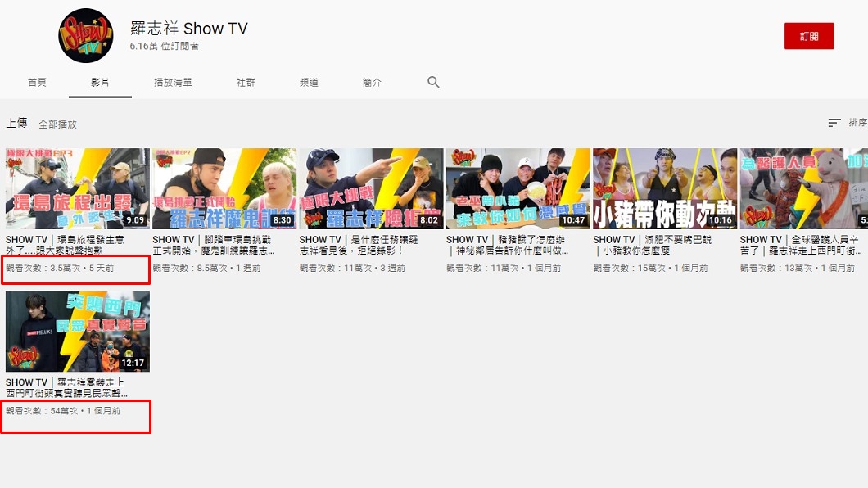The height and width of the screenshot is (488, 868).
Task: Subscribe with the red 訂閱 button
Action: 809,36
